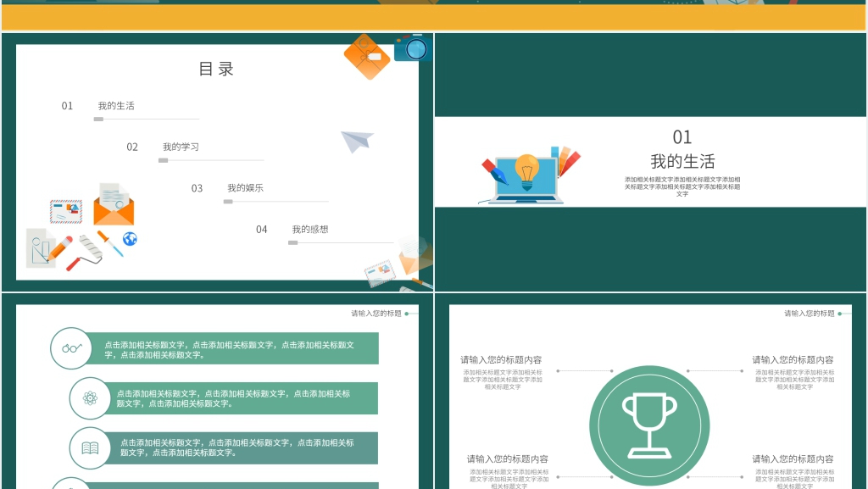This screenshot has width=868, height=489.
Task: Click the airmail postcard stamp icon
Action: click(x=66, y=211)
